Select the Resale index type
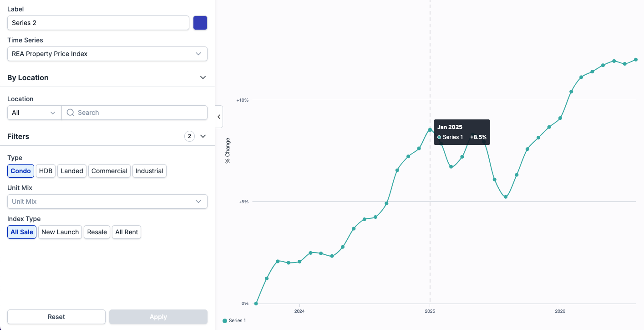 coord(97,232)
